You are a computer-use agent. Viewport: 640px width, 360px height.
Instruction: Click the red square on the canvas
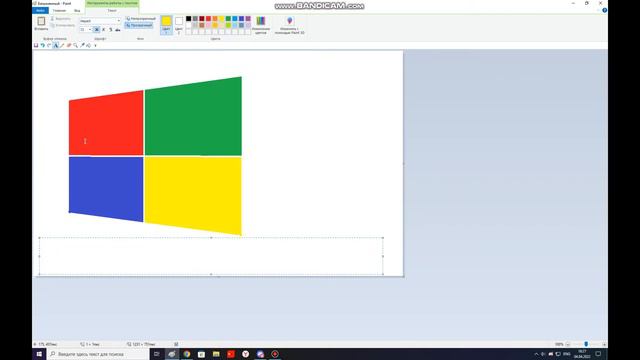pos(106,124)
